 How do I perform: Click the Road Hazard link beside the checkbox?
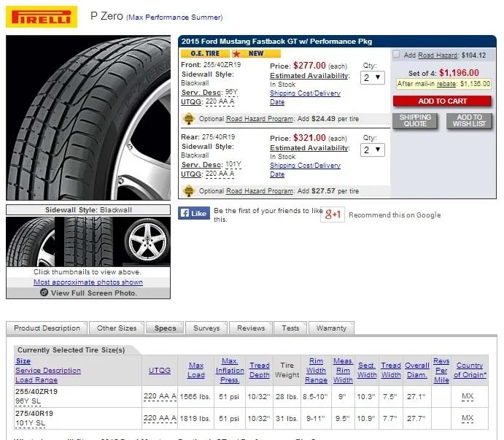(x=438, y=55)
